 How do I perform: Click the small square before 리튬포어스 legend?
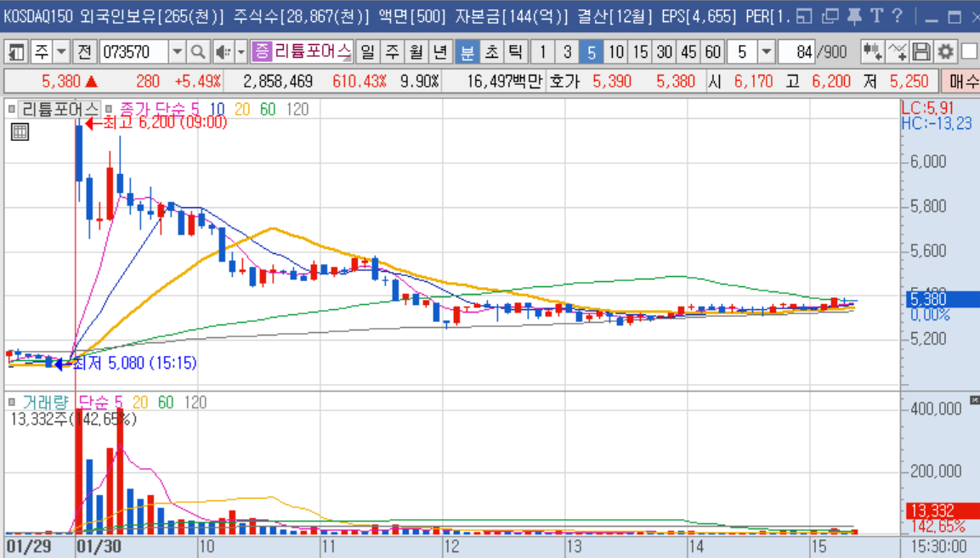coord(11,110)
